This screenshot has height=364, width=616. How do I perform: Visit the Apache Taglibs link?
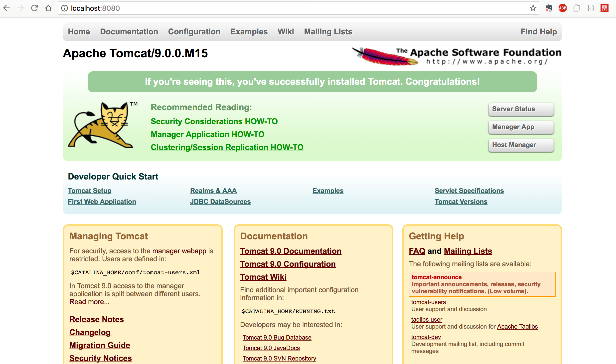[x=517, y=327]
